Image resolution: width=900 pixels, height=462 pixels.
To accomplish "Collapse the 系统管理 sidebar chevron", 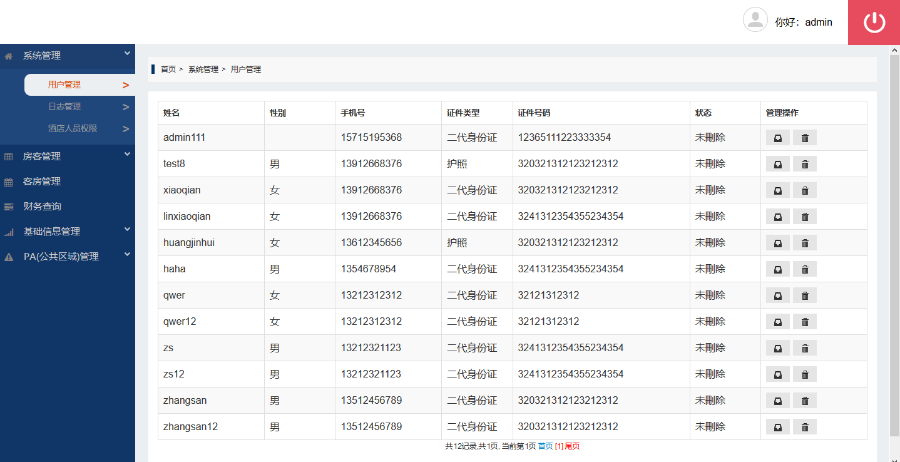I will click(x=127, y=54).
